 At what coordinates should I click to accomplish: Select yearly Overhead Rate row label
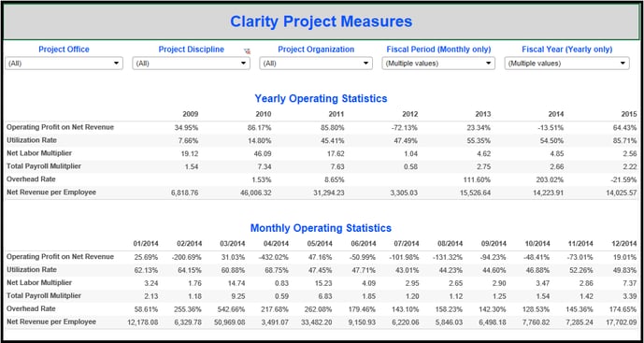click(x=31, y=179)
